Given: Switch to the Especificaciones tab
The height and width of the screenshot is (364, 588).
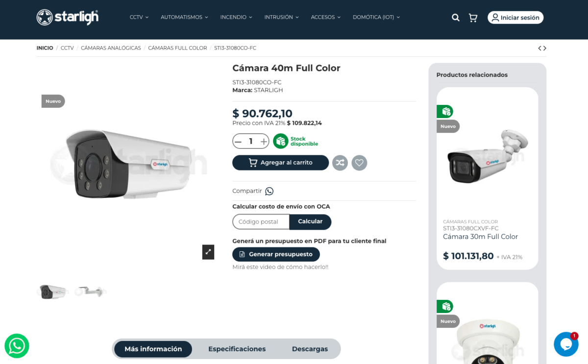Looking at the screenshot, I should 237,349.
